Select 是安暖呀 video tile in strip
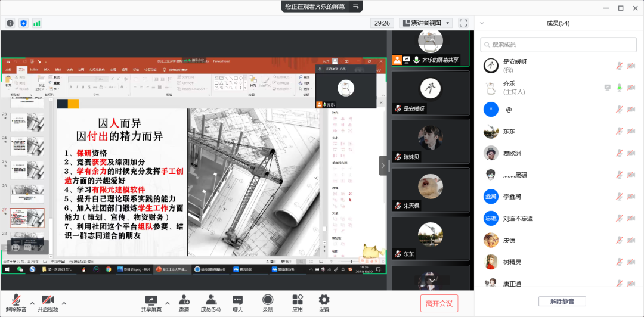 coord(430,92)
